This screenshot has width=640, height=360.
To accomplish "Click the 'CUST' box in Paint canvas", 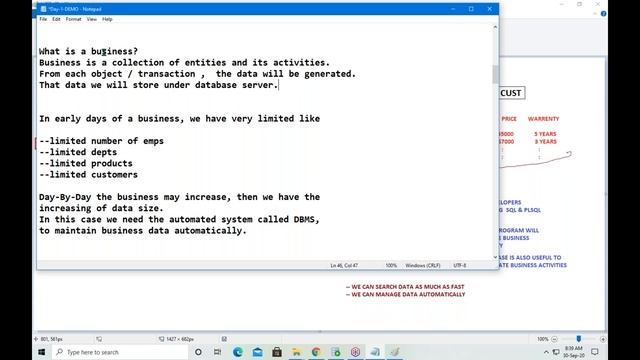I will (x=511, y=93).
